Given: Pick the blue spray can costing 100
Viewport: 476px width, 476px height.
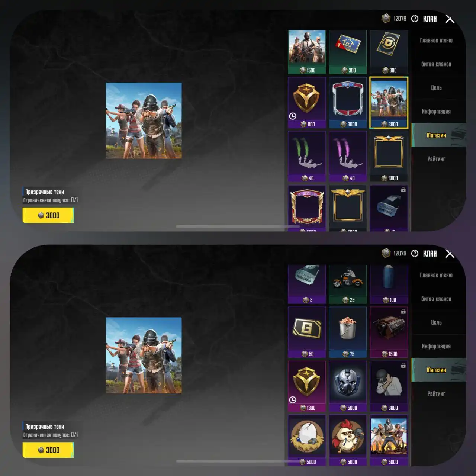Looking at the screenshot, I should coord(389,284).
